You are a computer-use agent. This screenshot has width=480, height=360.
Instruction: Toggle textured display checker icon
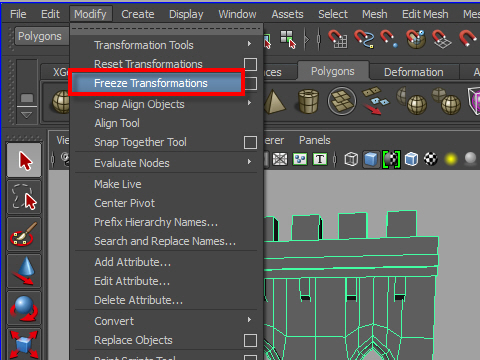tap(431, 159)
